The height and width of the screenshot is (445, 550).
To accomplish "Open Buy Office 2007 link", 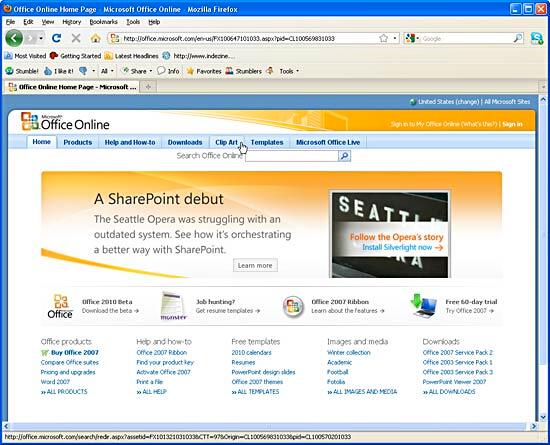I will [x=75, y=352].
